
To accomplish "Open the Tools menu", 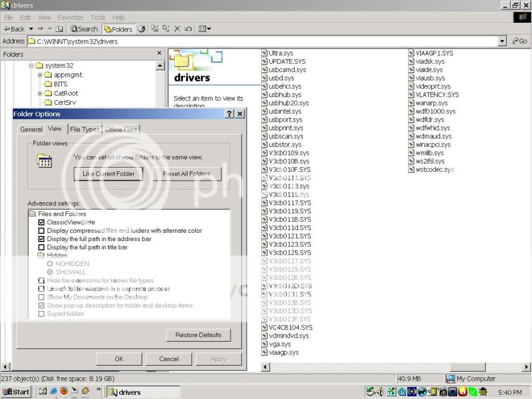I will click(x=98, y=17).
